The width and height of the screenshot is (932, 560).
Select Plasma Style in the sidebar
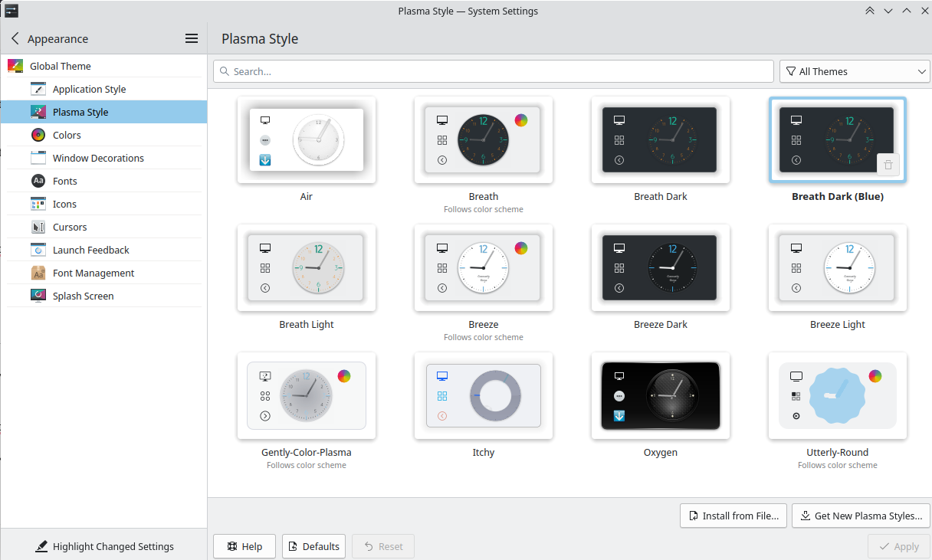pyautogui.click(x=103, y=112)
